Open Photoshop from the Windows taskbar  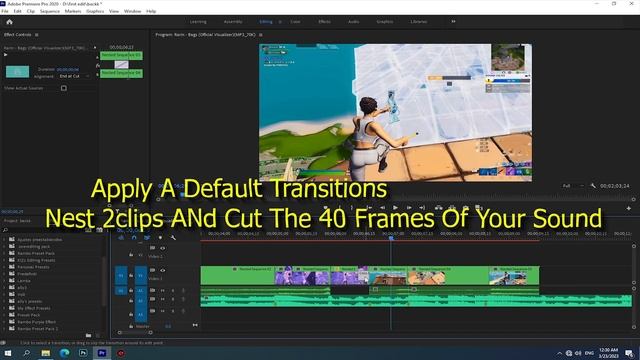(x=83, y=353)
